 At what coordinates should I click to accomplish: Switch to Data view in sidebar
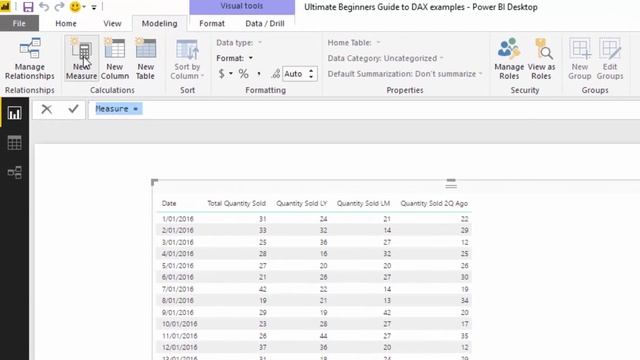coord(14,142)
